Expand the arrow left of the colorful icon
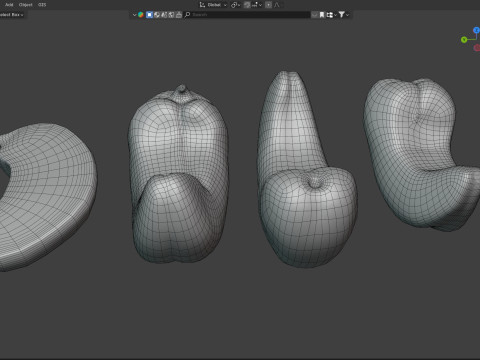Viewport: 480px width, 360px height. (x=134, y=15)
